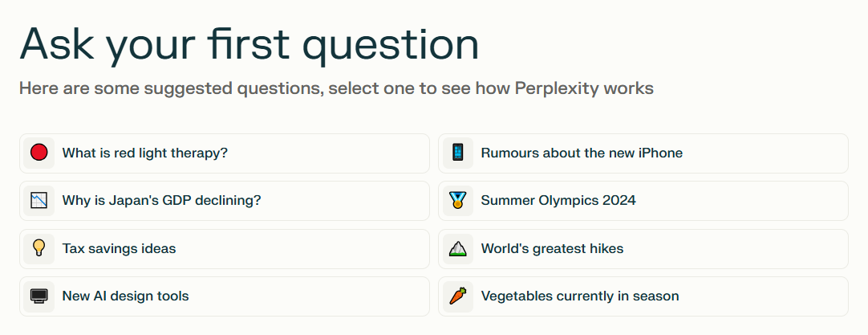The width and height of the screenshot is (868, 335).
Task: Click the mountain icon
Action: coord(458,248)
